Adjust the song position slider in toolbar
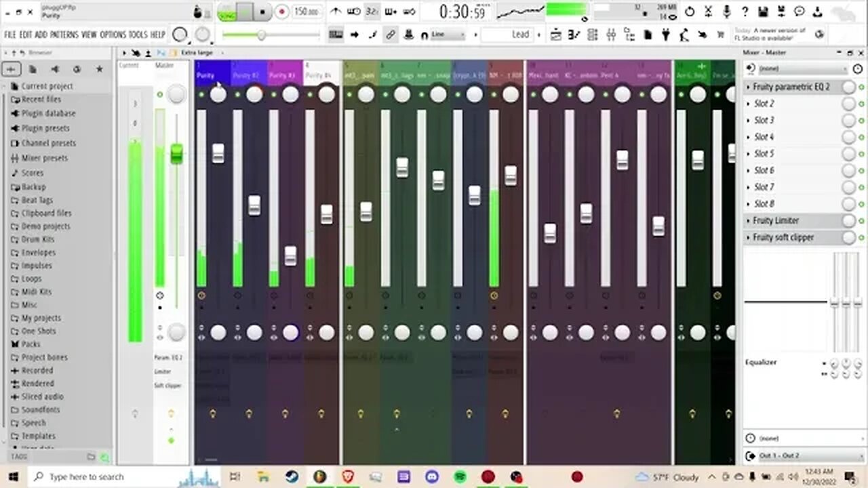The width and height of the screenshot is (868, 488). 261,35
